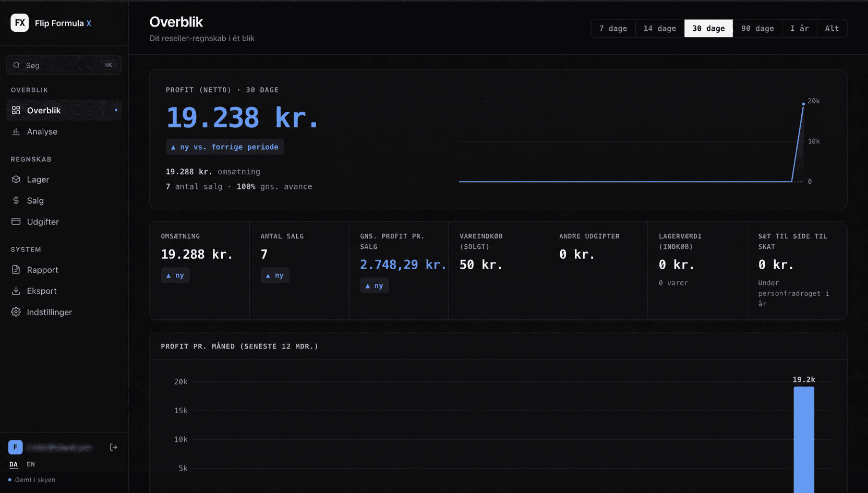This screenshot has height=493, width=868.
Task: Click the '0 varer' label under Lagerværdi
Action: tap(673, 283)
